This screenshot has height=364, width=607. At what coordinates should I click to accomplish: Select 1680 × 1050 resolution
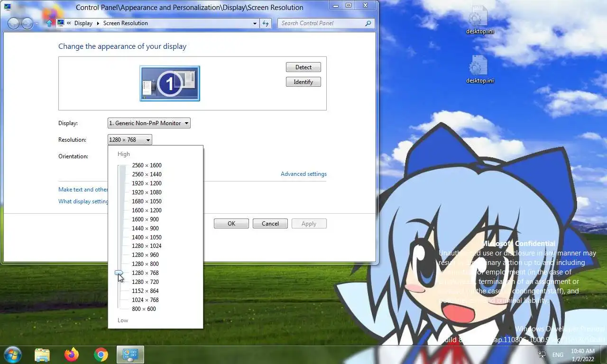point(147,201)
